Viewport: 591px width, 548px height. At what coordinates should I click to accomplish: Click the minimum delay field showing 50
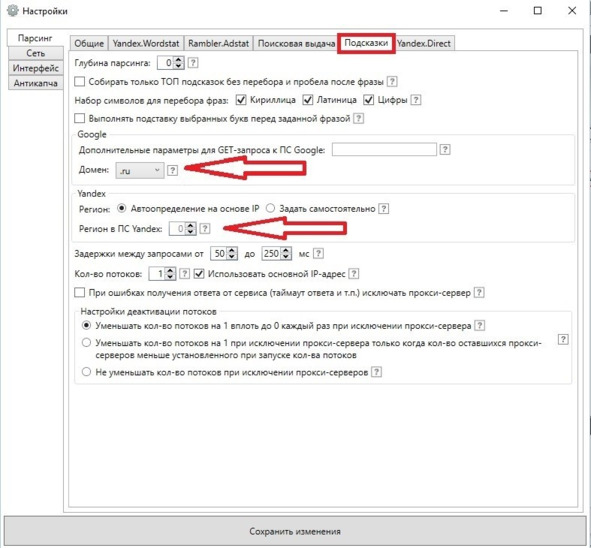click(219, 253)
